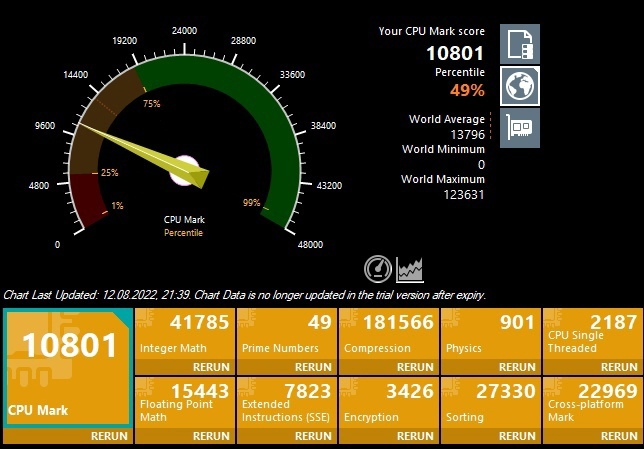The height and width of the screenshot is (449, 644).
Task: Click the CPU Mark label under the gauge
Action: [184, 220]
